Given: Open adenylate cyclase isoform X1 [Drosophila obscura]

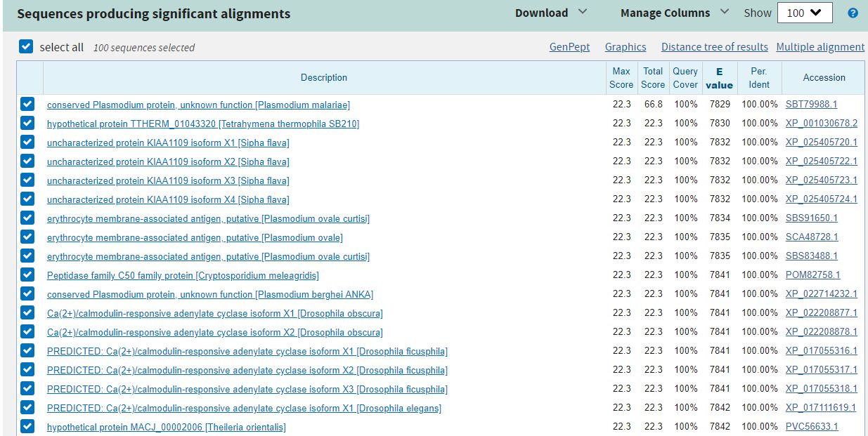Looking at the screenshot, I should [215, 313].
